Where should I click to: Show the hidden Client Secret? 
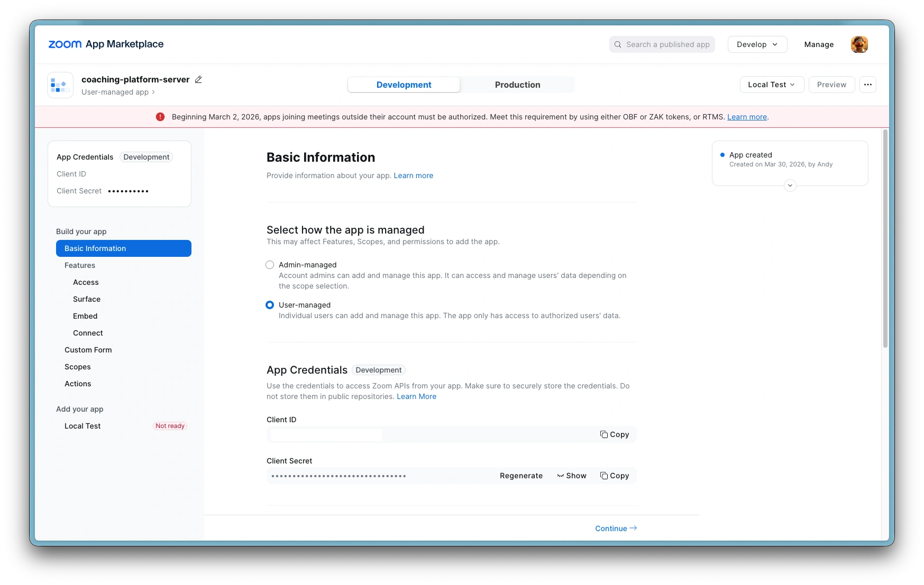click(x=572, y=476)
